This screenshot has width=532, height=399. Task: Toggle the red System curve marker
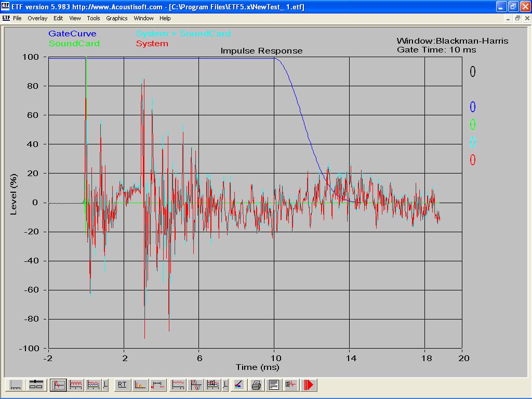(473, 160)
